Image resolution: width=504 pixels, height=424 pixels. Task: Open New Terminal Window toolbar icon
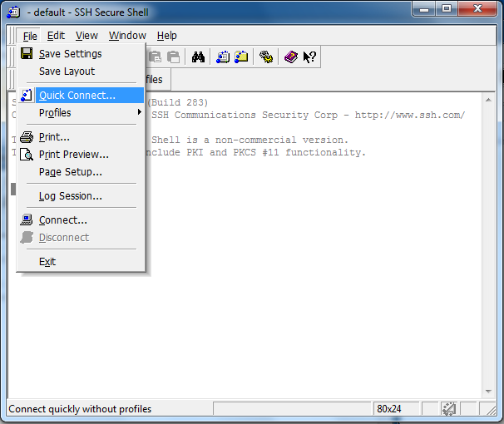223,57
